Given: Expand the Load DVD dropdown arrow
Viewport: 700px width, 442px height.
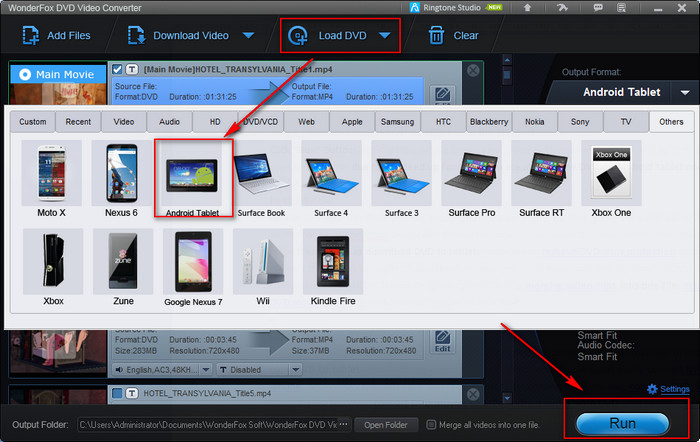Looking at the screenshot, I should [385, 35].
